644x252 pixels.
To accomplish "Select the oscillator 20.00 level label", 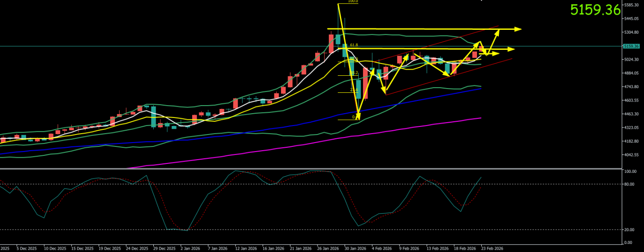I will [629, 230].
